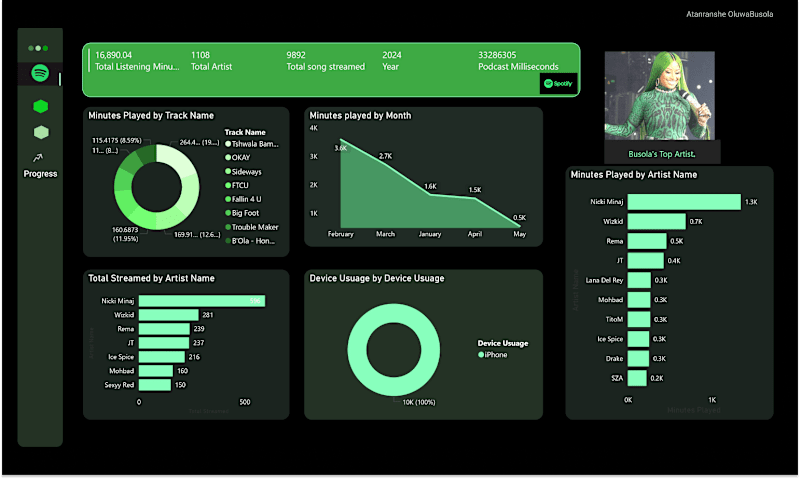Screen dimensions: 800x479
Task: Click B'Ola track legend entry
Action: (x=250, y=241)
